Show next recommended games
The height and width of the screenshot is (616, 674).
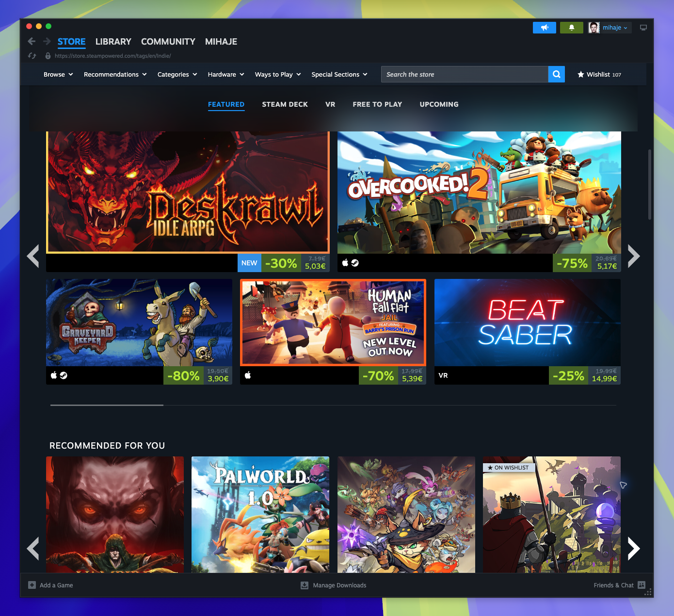click(x=634, y=549)
